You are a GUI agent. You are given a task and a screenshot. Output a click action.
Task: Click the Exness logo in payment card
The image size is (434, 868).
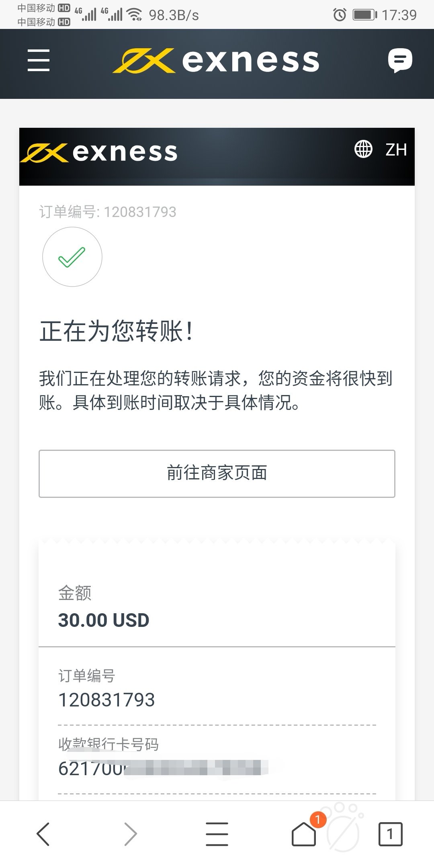click(99, 153)
